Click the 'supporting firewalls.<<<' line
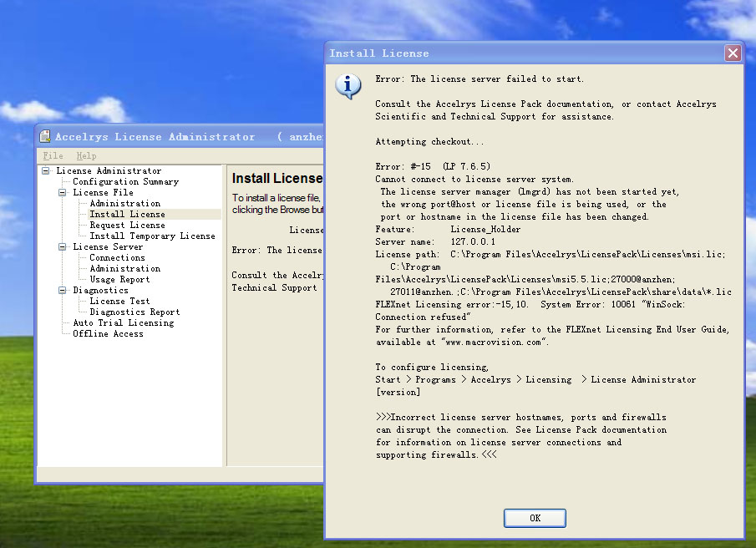The height and width of the screenshot is (548, 756). click(x=436, y=455)
